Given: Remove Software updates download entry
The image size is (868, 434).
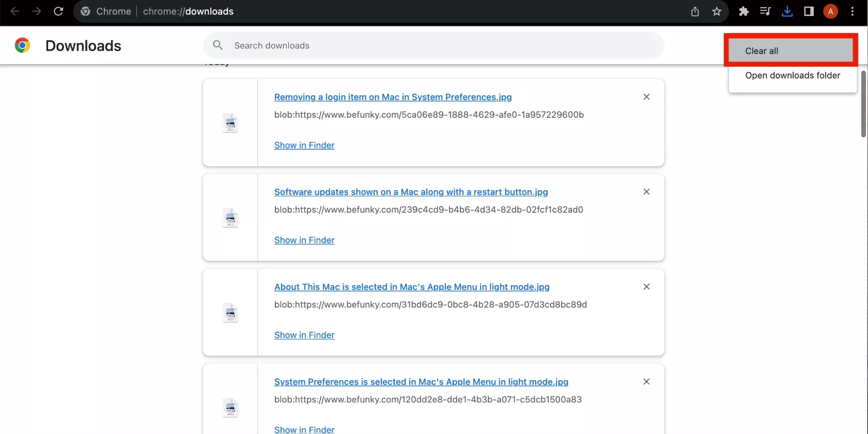Looking at the screenshot, I should pyautogui.click(x=646, y=192).
